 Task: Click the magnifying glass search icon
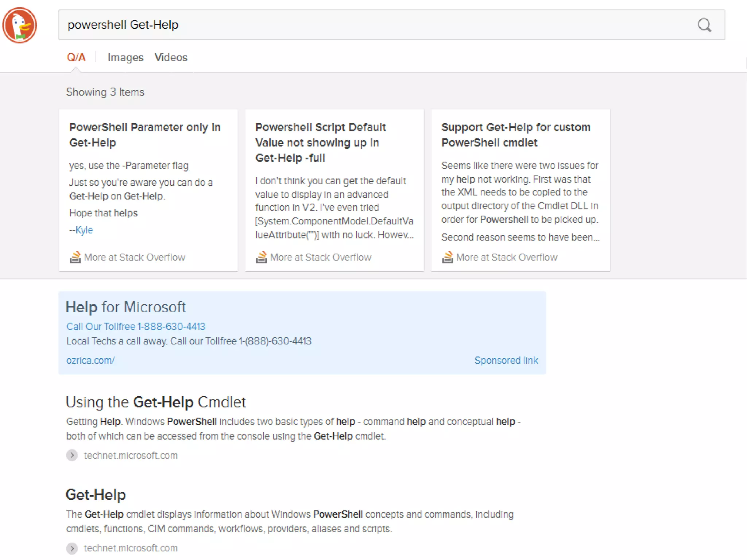click(704, 25)
